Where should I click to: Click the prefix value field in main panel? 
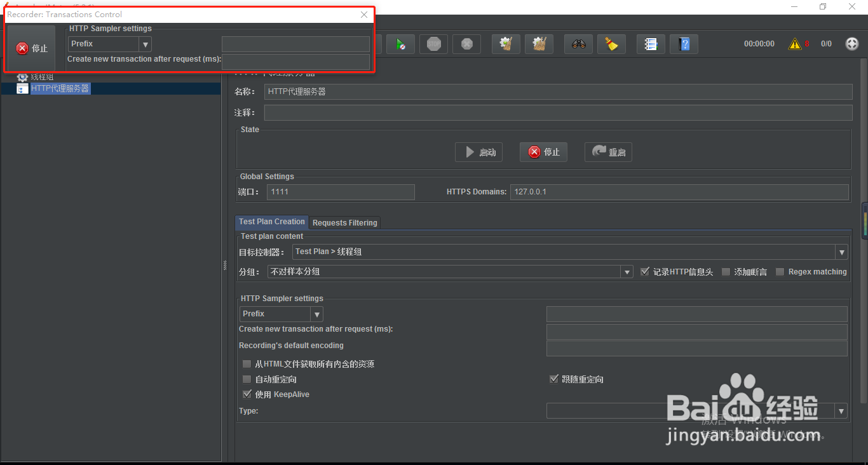click(x=697, y=314)
